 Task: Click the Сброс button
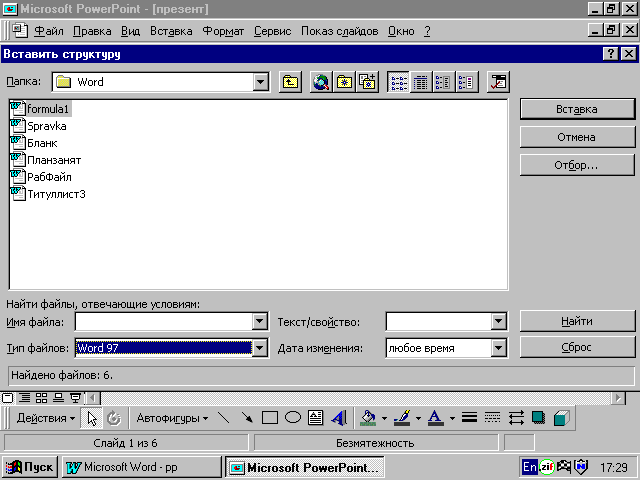click(x=577, y=347)
